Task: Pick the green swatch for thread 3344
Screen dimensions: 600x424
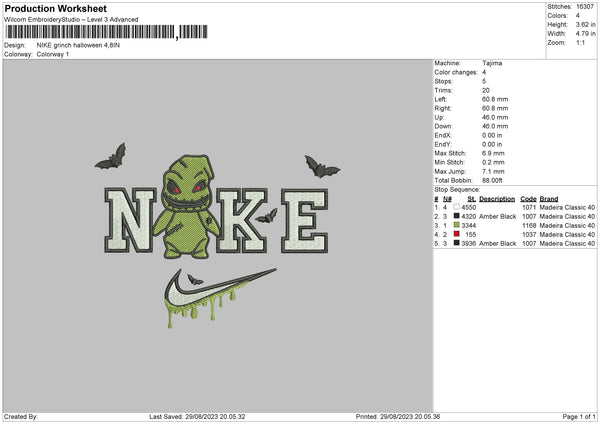Action: click(x=457, y=225)
